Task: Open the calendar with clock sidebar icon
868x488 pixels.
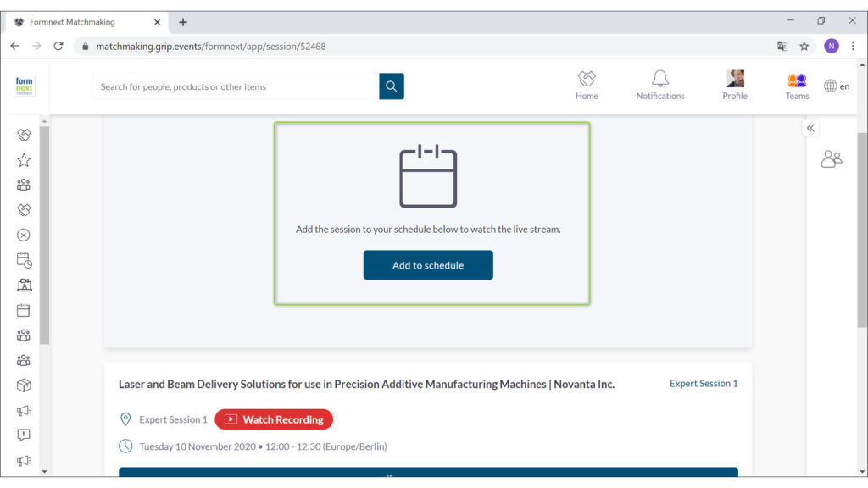Action: (24, 260)
